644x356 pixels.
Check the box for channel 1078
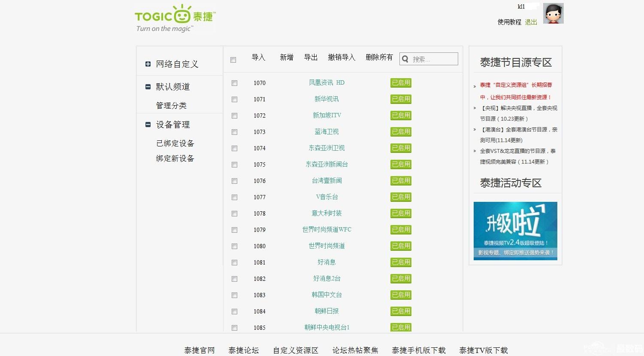tap(234, 213)
